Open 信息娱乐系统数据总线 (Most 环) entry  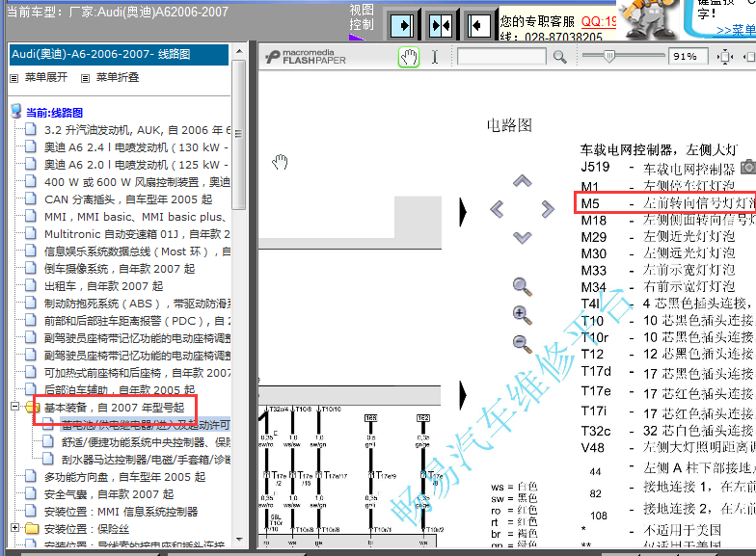click(x=137, y=252)
